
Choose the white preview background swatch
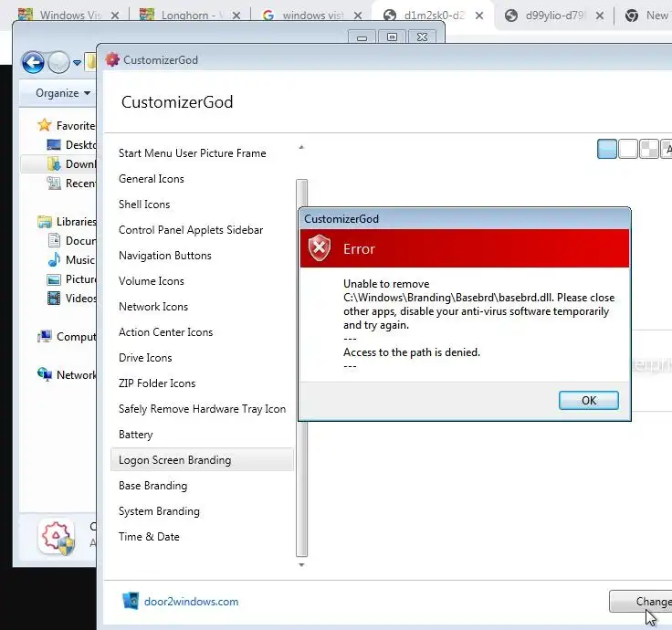[x=628, y=149]
